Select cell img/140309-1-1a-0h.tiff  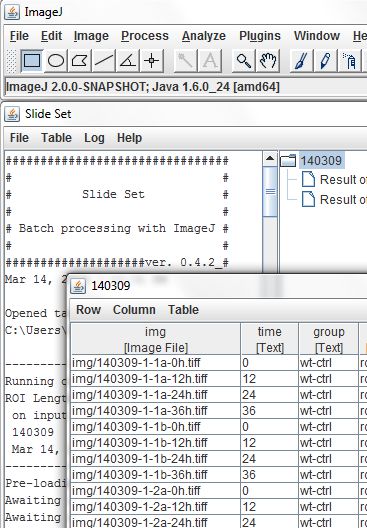tap(156, 363)
